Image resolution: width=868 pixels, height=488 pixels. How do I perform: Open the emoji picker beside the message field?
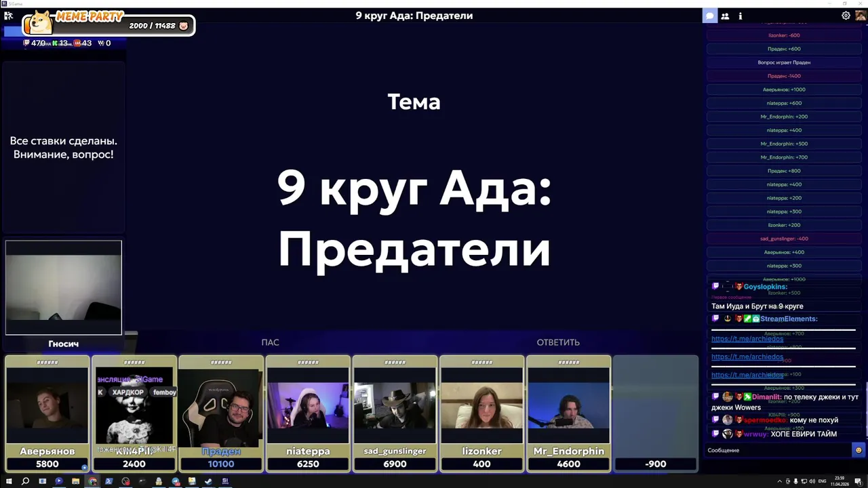(859, 450)
